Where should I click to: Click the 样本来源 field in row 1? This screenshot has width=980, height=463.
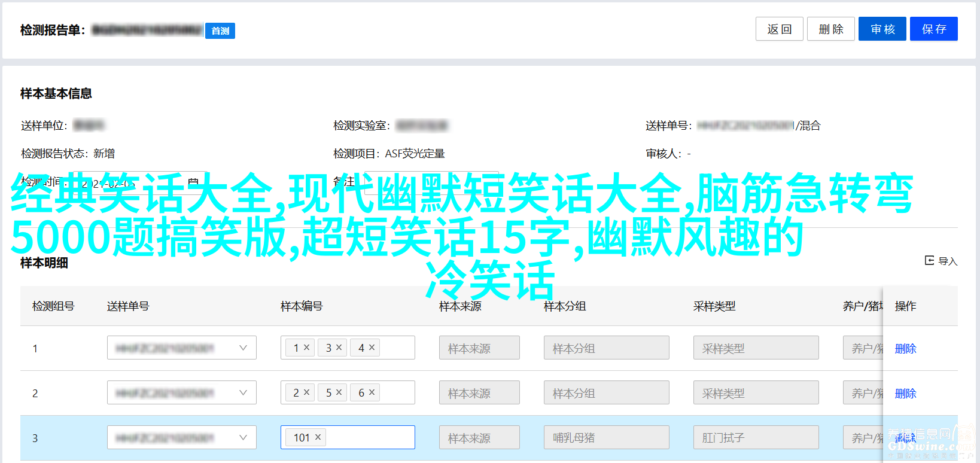pyautogui.click(x=479, y=348)
